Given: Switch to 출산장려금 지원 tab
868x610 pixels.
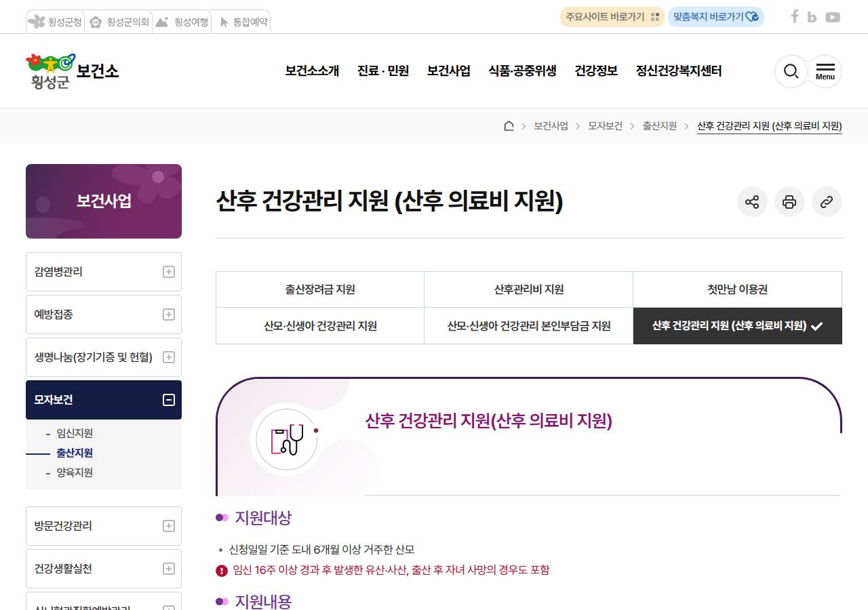Looking at the screenshot, I should (320, 289).
